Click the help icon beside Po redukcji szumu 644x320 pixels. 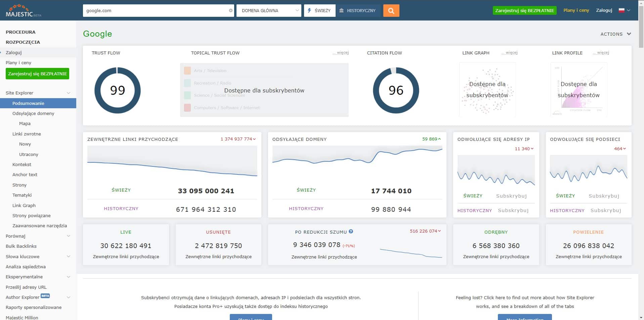point(351,231)
